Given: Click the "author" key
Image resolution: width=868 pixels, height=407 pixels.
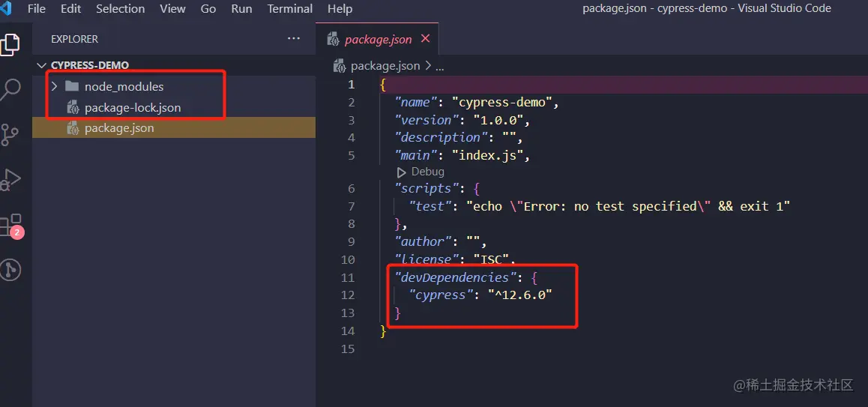Looking at the screenshot, I should coord(424,241).
